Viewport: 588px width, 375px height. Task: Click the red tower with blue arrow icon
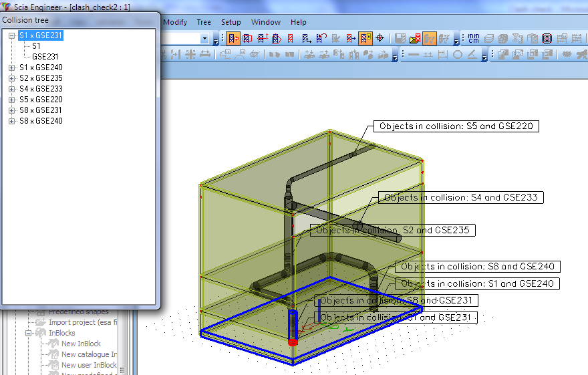pos(351,38)
